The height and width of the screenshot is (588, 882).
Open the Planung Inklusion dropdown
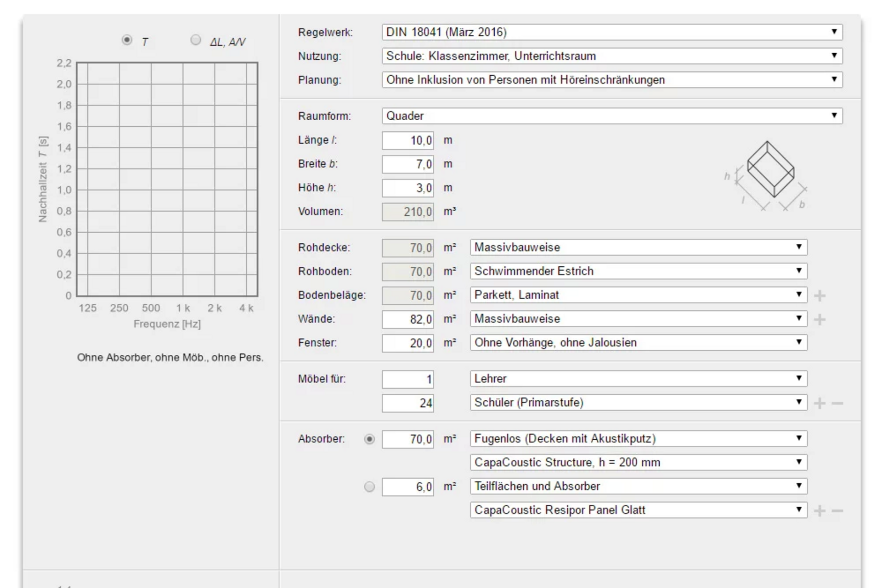[612, 80]
